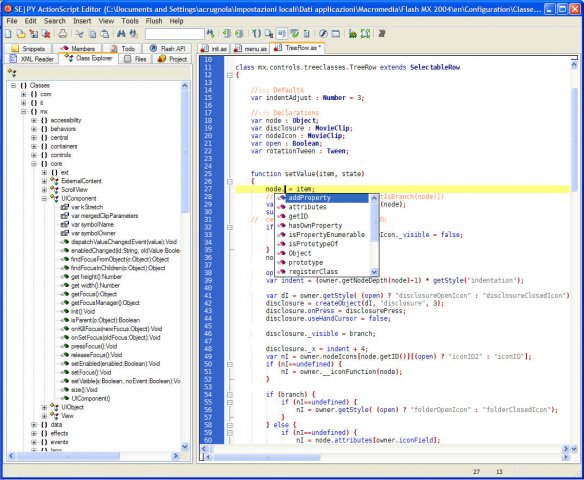Click the replace icon next to binoculars
This screenshot has width=584, height=480.
click(x=133, y=34)
